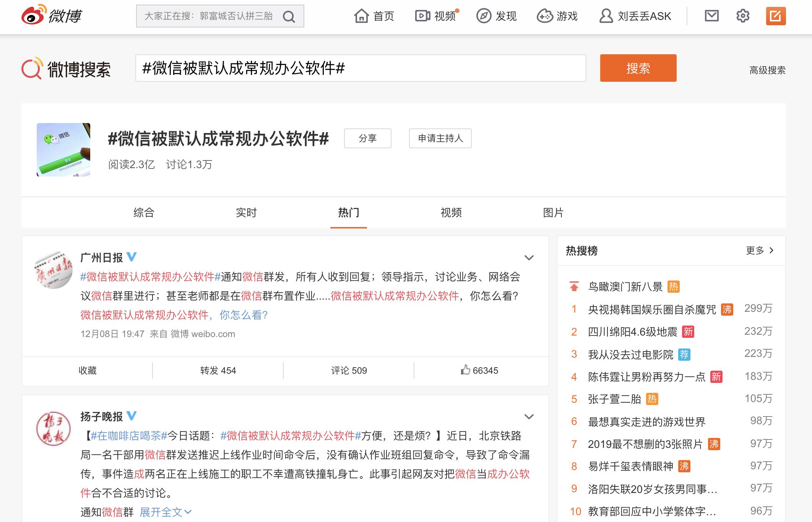Open trending item 陈伟霆让男粉再努力一点

[647, 377]
